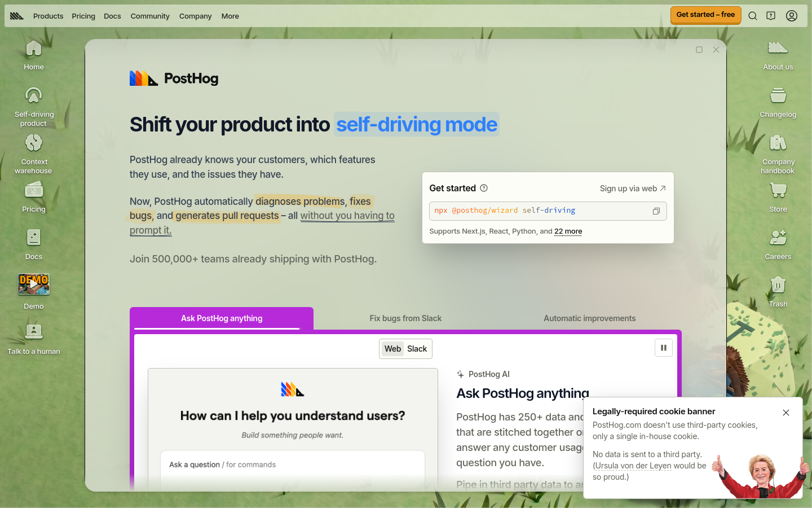
Task: Click the Ask a question input field
Action: click(293, 465)
